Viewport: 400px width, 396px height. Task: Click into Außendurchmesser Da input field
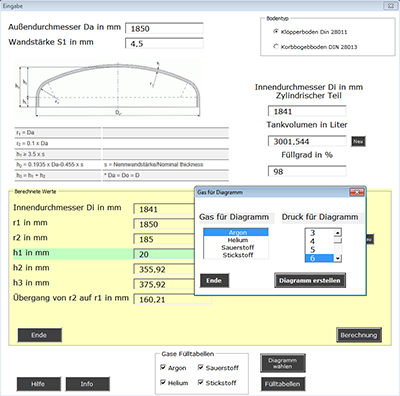pyautogui.click(x=164, y=28)
